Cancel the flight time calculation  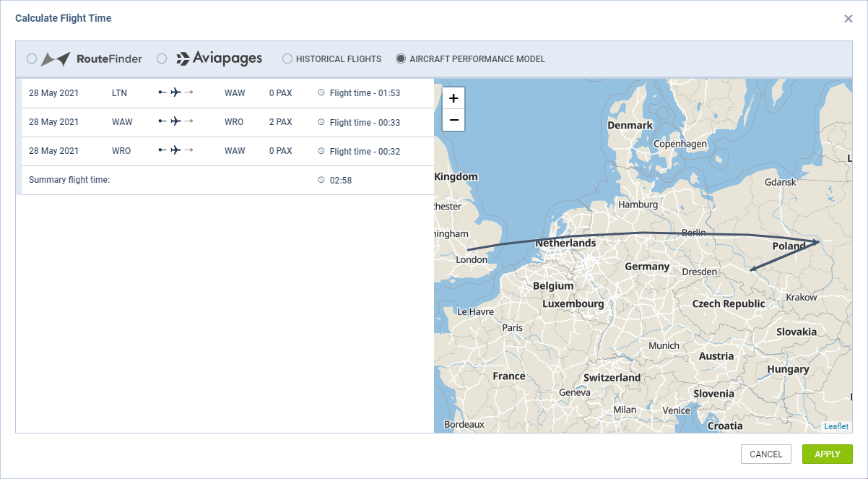pos(766,454)
